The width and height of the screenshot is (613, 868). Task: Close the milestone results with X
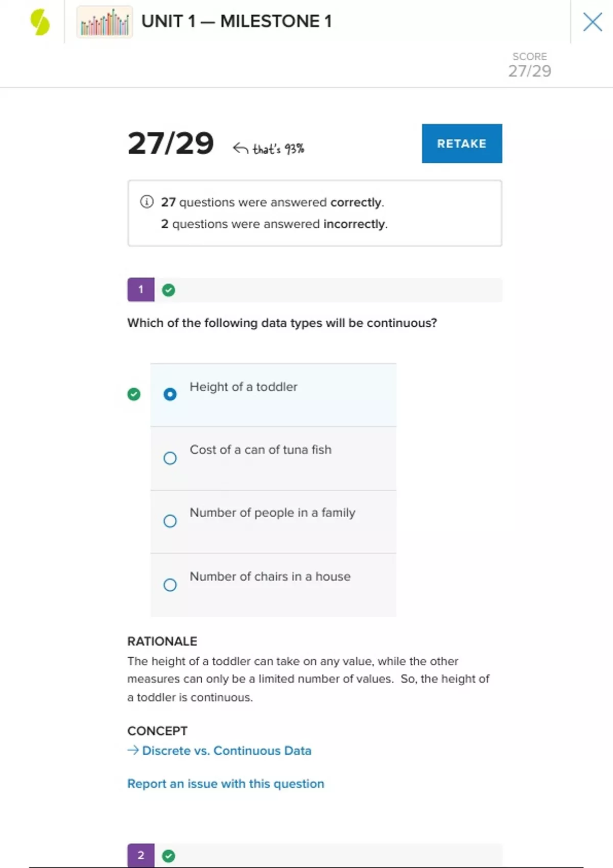pyautogui.click(x=592, y=22)
